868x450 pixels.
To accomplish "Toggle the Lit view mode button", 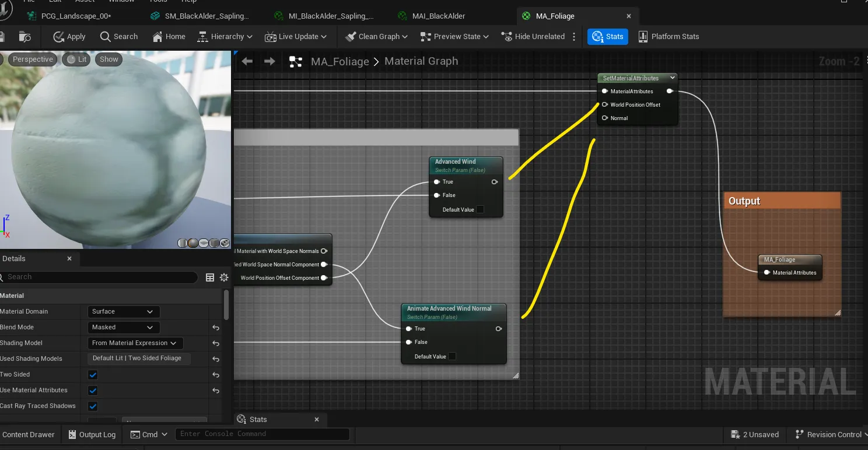I will (77, 59).
